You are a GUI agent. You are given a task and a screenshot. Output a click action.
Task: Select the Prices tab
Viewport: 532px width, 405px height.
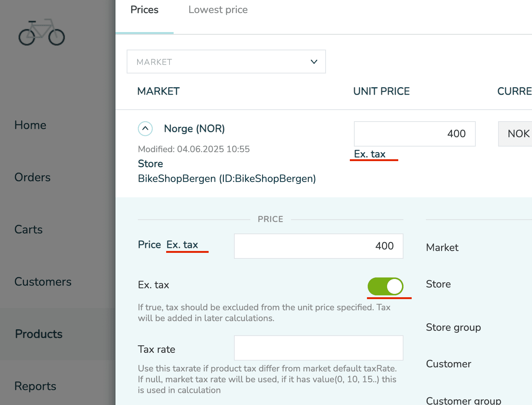tap(145, 10)
